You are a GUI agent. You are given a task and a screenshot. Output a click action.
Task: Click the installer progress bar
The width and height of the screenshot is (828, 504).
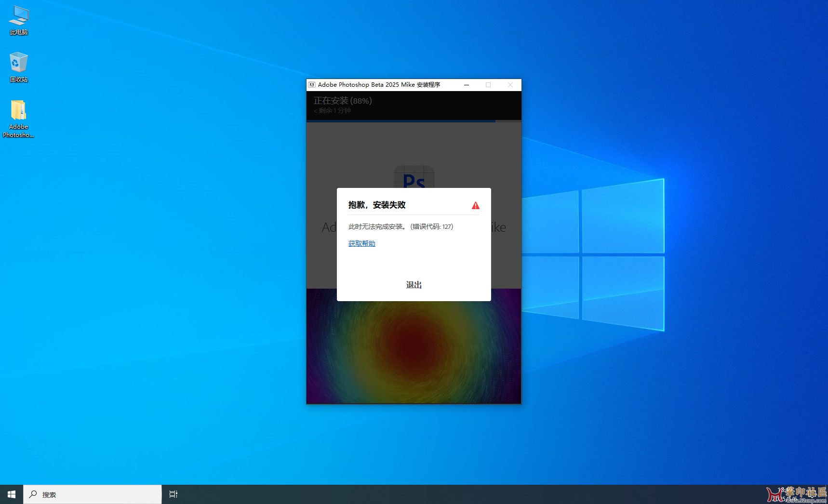414,121
